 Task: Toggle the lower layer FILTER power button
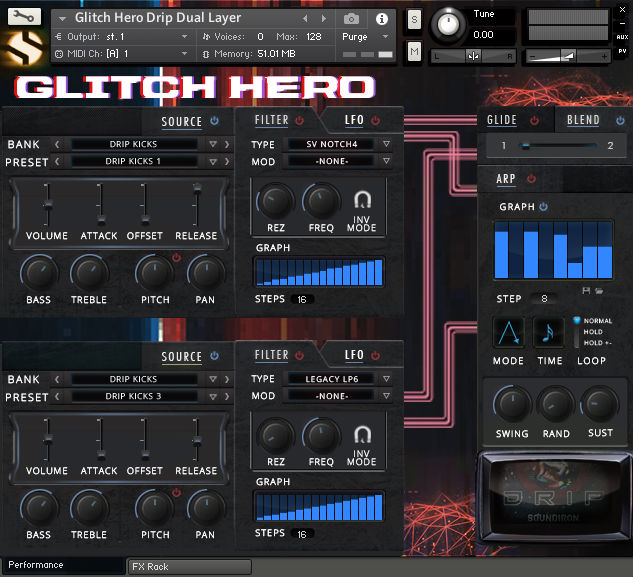point(299,355)
